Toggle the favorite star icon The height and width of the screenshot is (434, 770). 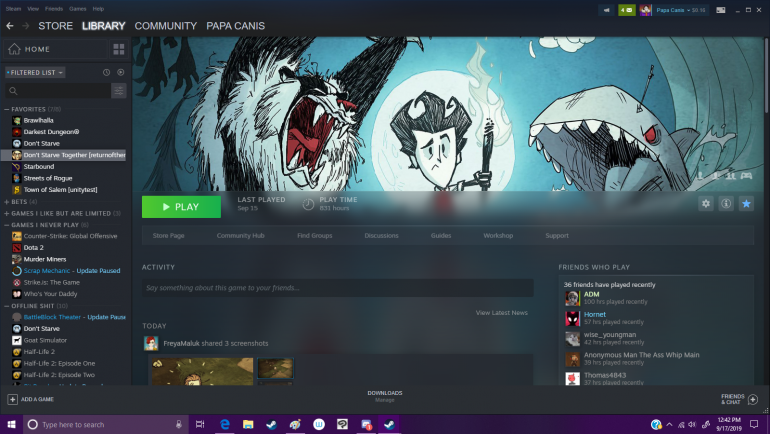(746, 203)
